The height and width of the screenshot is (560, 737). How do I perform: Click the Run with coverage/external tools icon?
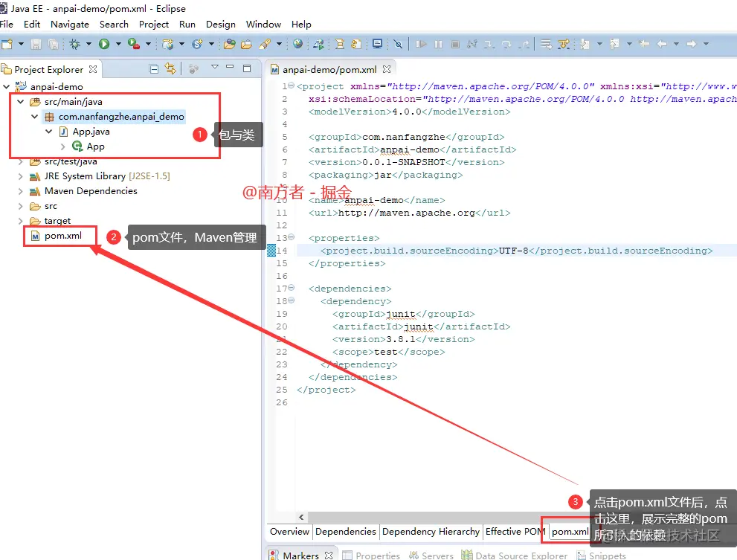[133, 44]
